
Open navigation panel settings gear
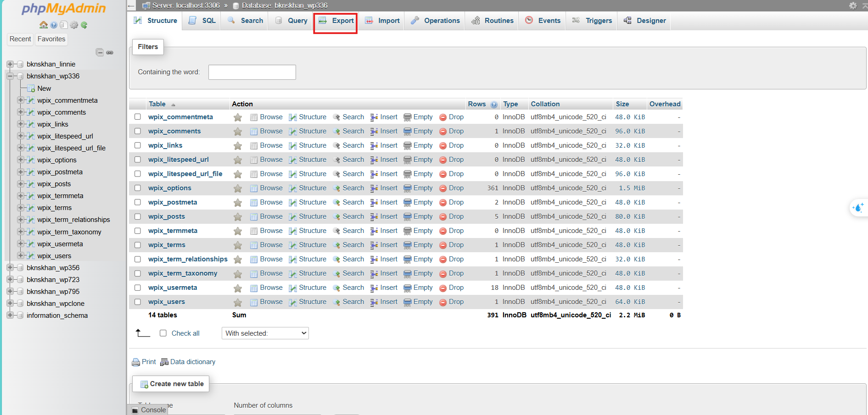click(74, 25)
